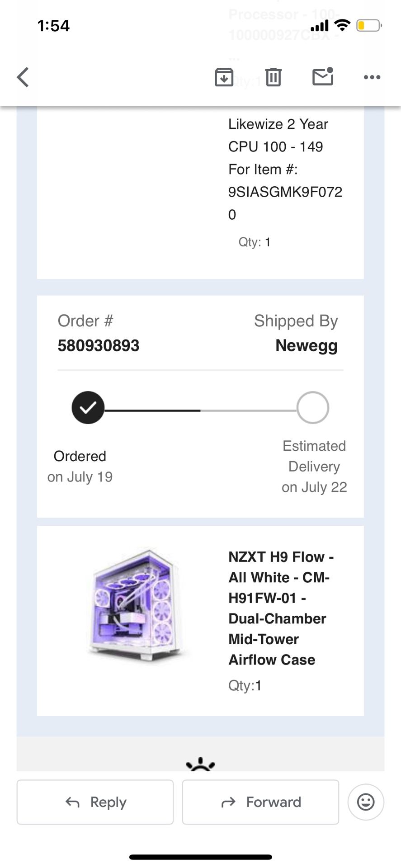Image resolution: width=401 pixels, height=868 pixels.
Task: Tap order number 580930893
Action: point(99,346)
